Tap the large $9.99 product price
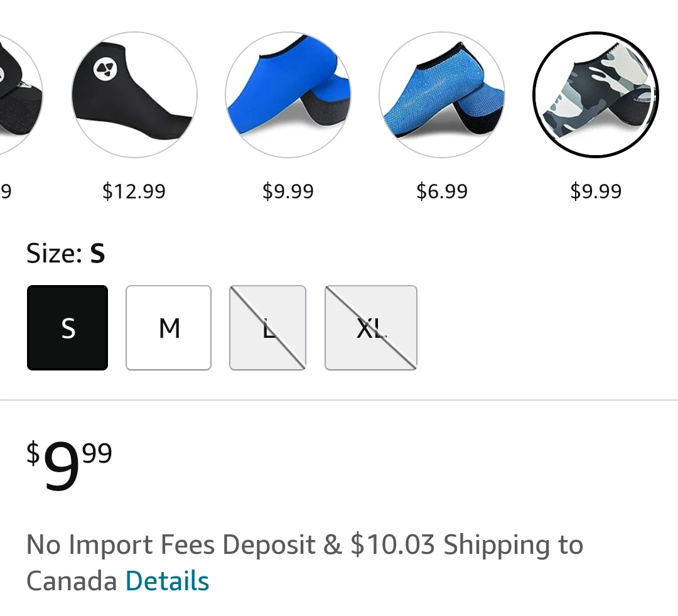This screenshot has height=616, width=678. tap(69, 465)
